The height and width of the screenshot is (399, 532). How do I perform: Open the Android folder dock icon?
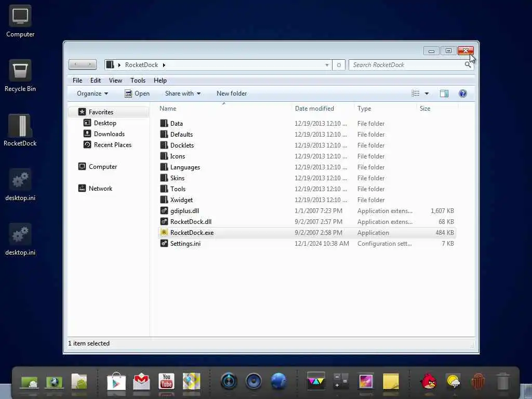(79, 381)
